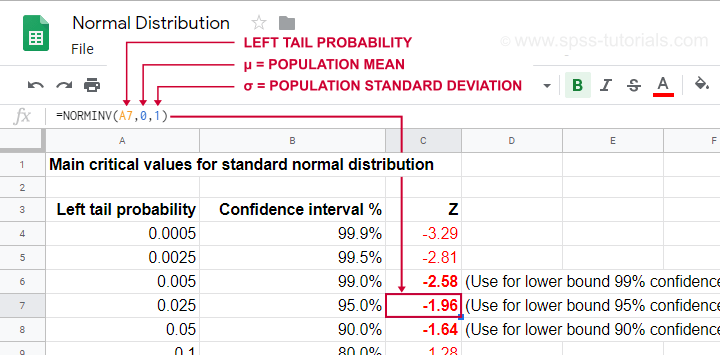This screenshot has height=360, width=720.
Task: Click the Redo arrow icon
Action: point(64,85)
